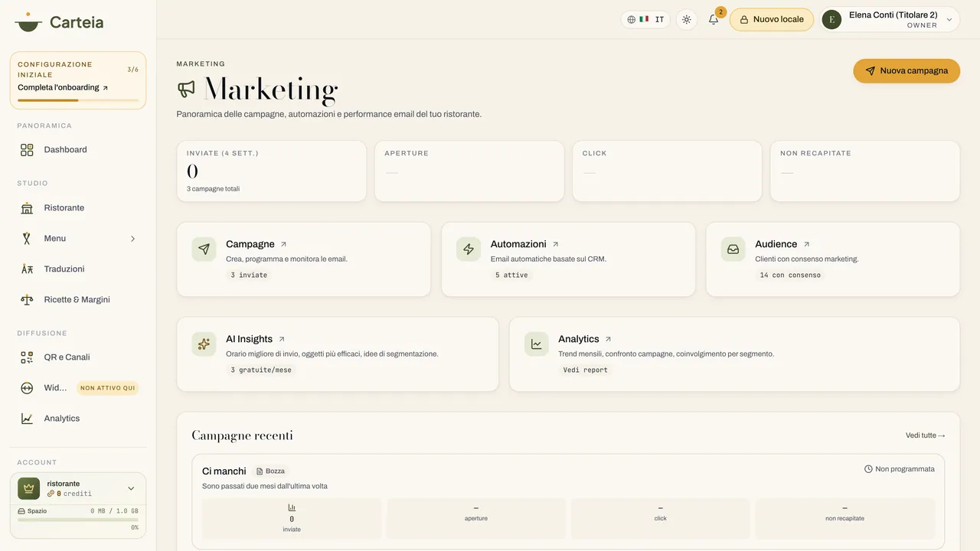Click the Nuovo locale button
Image resolution: width=980 pixels, height=551 pixels.
click(x=771, y=19)
